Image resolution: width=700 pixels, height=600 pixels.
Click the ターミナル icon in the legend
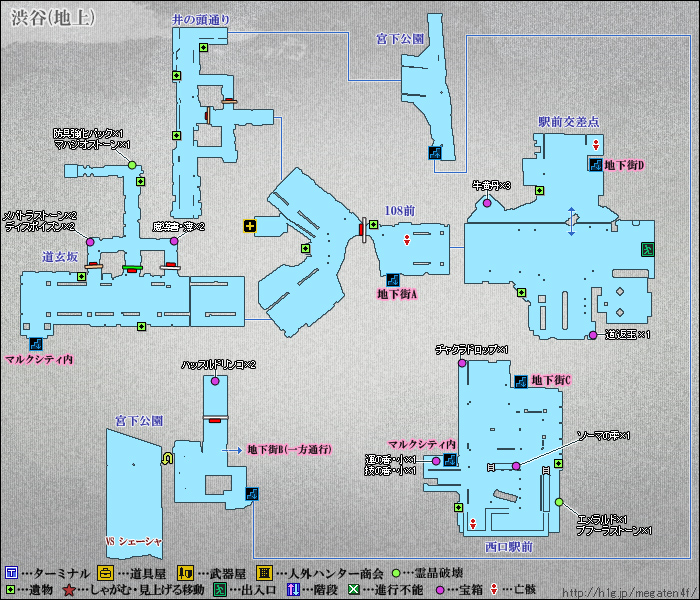click(x=11, y=573)
